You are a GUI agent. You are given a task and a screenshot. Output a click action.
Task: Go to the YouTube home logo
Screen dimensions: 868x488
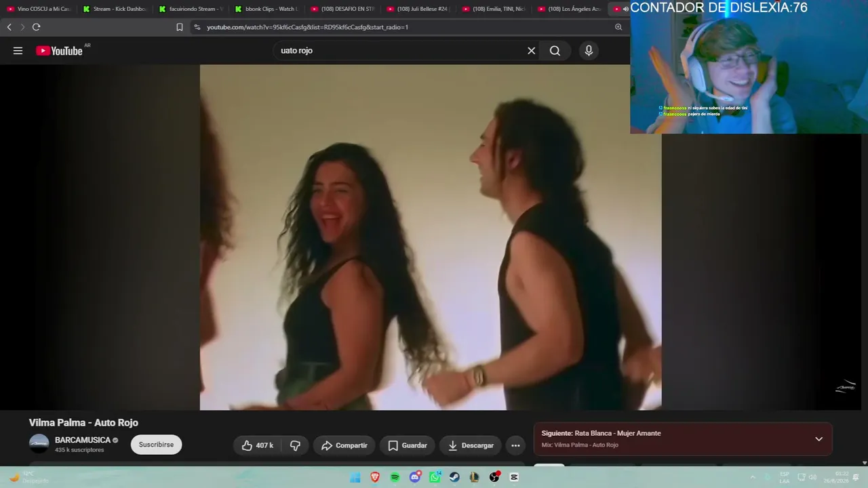(x=59, y=51)
